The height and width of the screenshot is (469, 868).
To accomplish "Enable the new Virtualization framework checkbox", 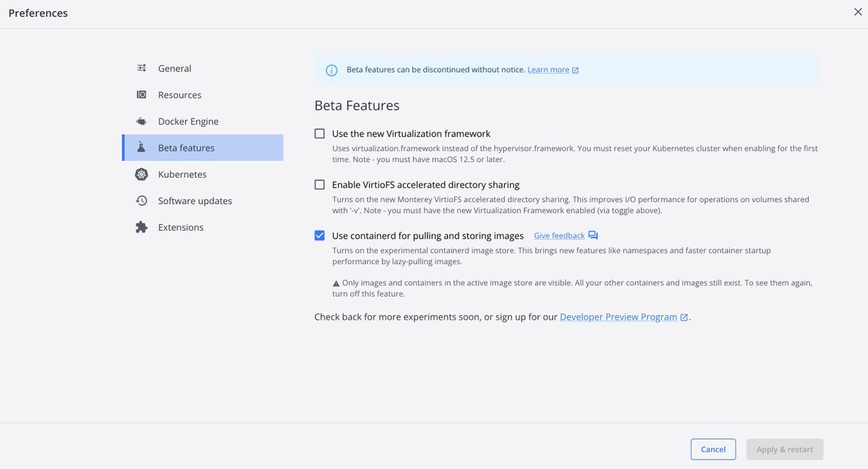I will point(320,134).
